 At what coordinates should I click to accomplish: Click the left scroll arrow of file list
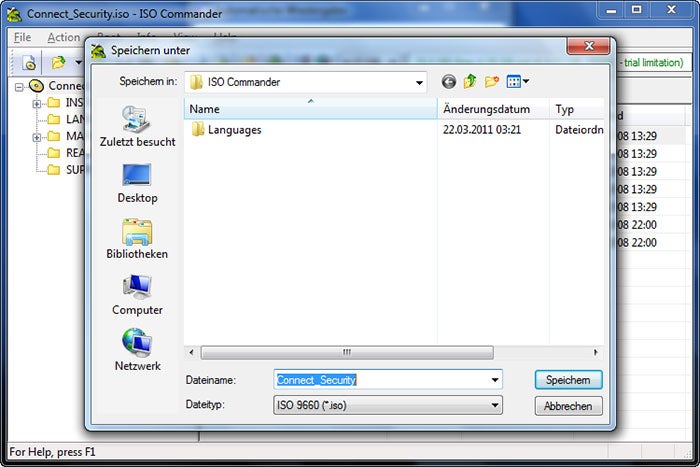191,352
